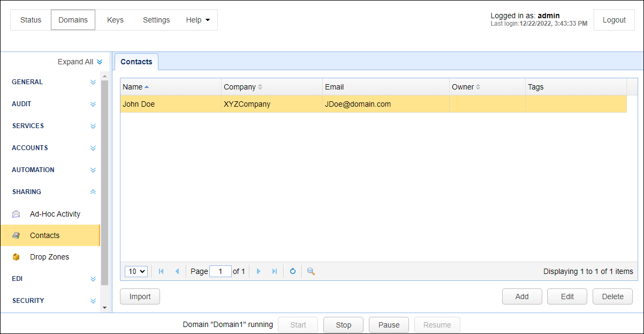Sort by Name column arrow
Image resolution: width=644 pixels, height=334 pixels.
[147, 87]
